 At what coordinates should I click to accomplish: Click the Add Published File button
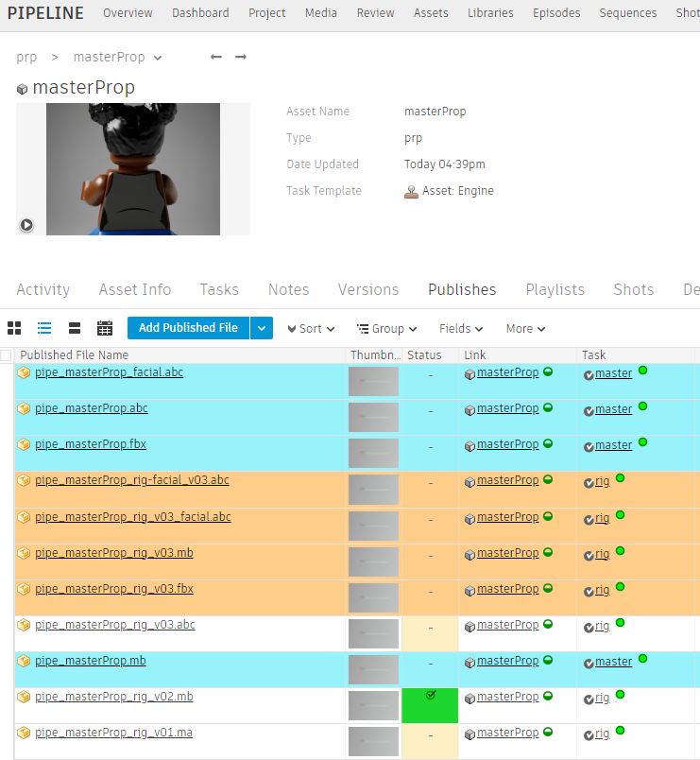tap(188, 328)
